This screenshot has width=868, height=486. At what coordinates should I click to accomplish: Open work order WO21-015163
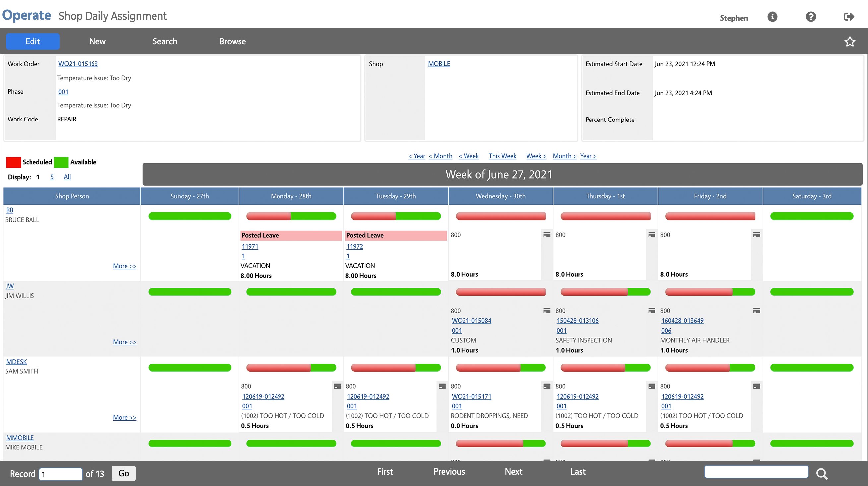click(78, 63)
